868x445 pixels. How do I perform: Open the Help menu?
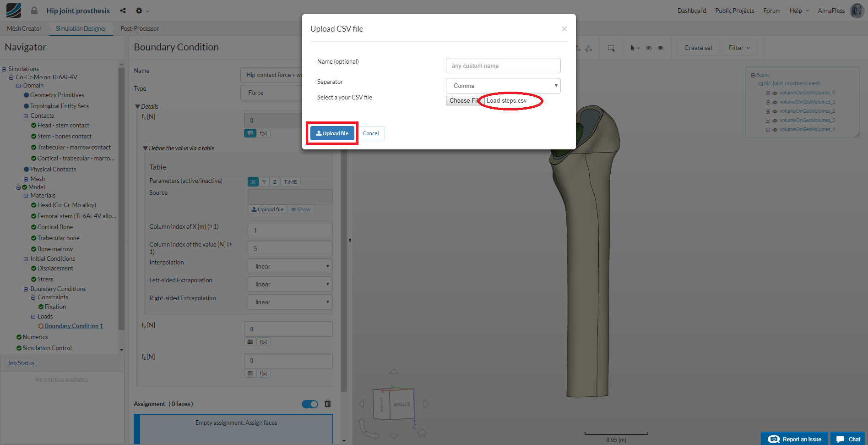point(799,11)
